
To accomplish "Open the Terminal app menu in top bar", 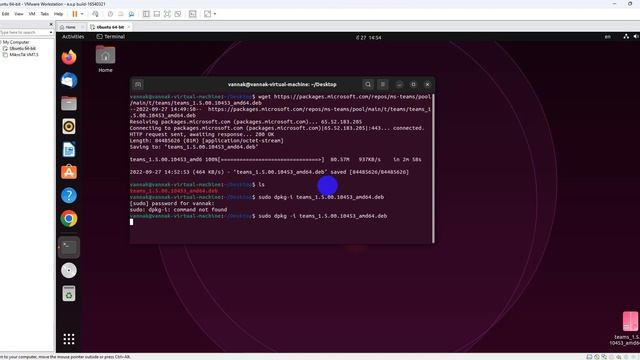I will click(x=111, y=37).
